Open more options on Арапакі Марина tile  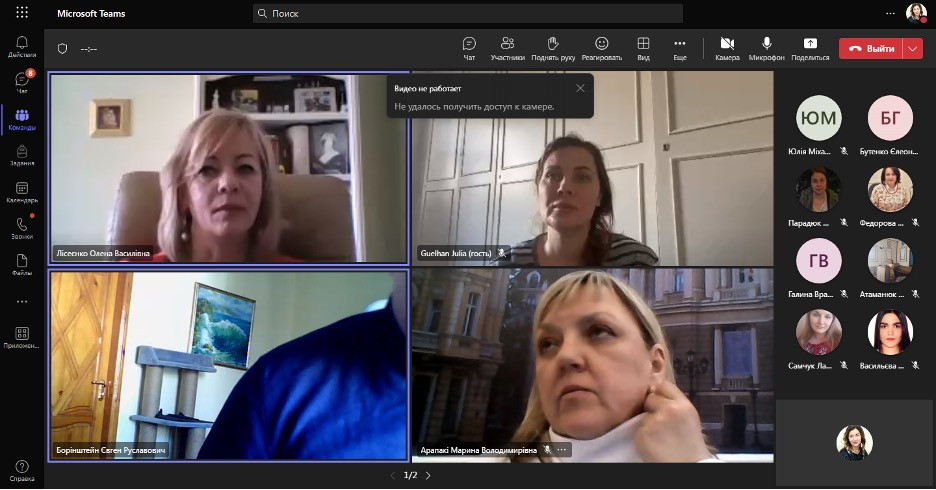point(562,450)
